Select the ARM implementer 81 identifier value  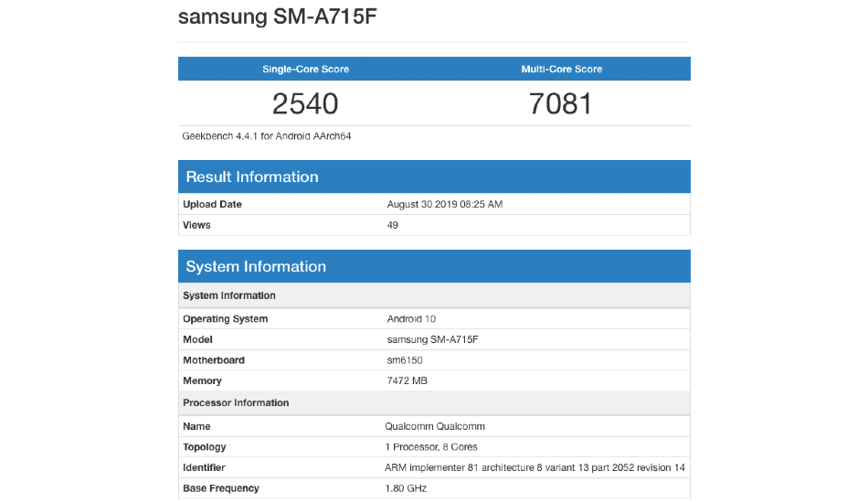pos(535,467)
